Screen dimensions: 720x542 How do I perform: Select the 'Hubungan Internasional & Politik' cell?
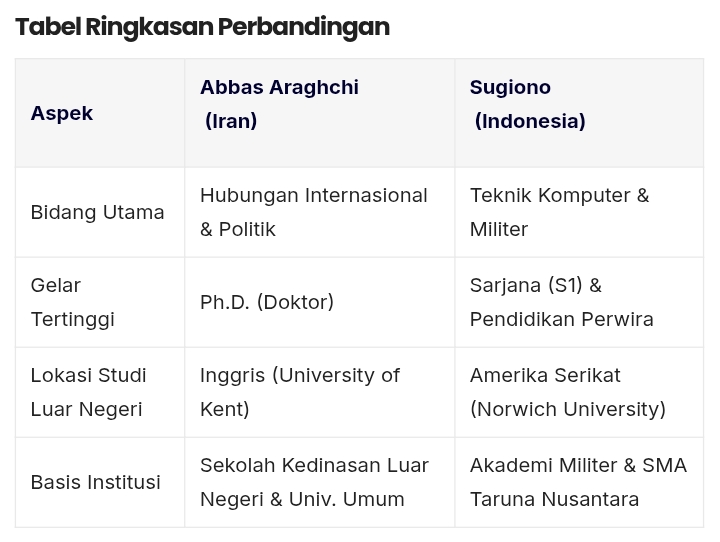point(313,212)
